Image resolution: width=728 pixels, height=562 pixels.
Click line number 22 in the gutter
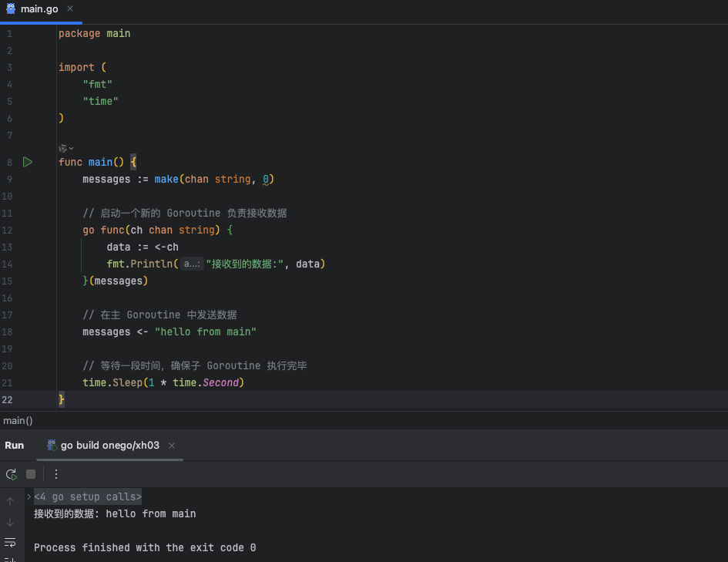(7, 399)
